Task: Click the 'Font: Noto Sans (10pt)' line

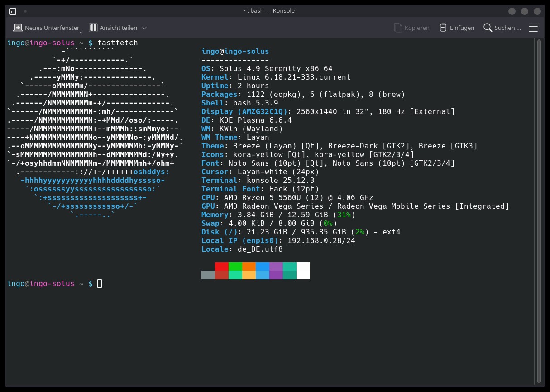Action: (328, 163)
